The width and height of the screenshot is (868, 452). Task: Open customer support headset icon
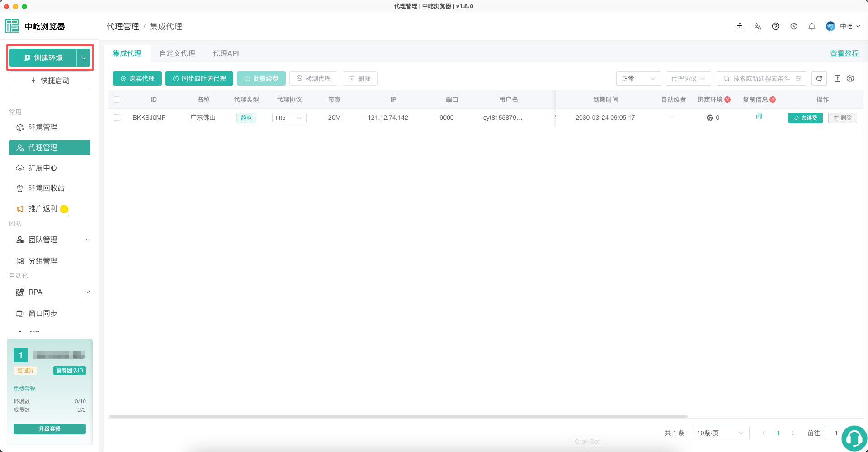click(x=854, y=438)
